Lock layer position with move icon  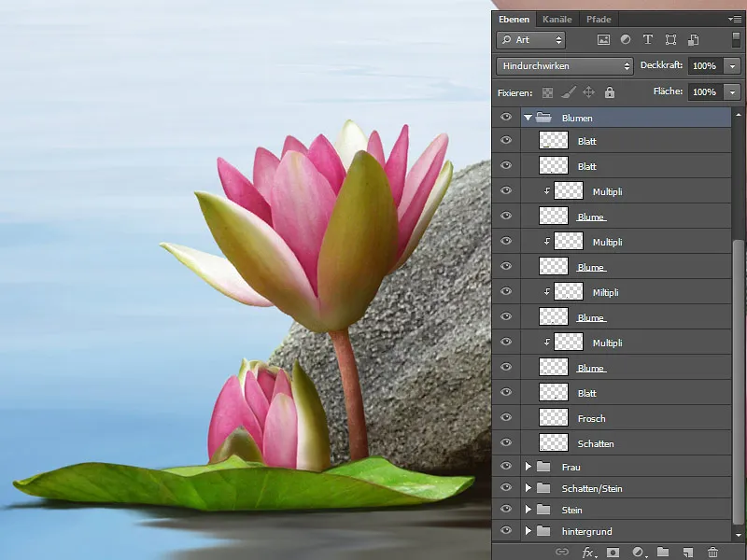(x=589, y=92)
